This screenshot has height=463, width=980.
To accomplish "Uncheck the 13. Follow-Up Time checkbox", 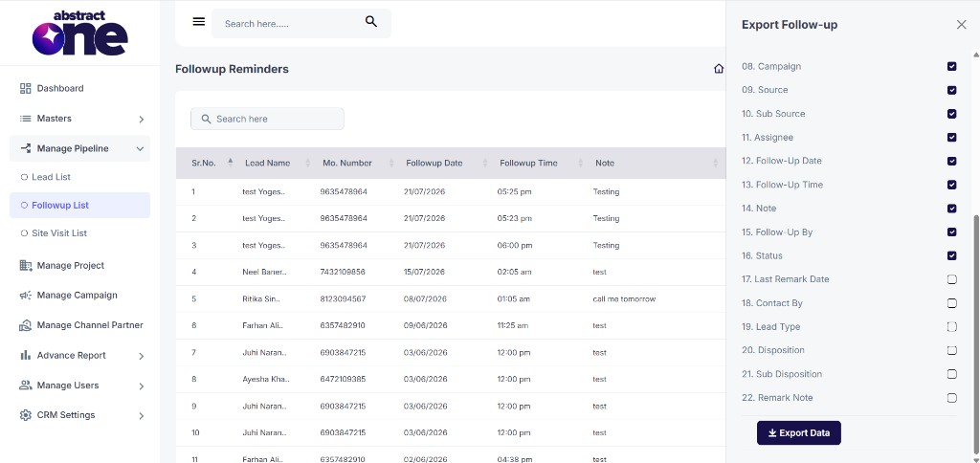I will click(952, 185).
